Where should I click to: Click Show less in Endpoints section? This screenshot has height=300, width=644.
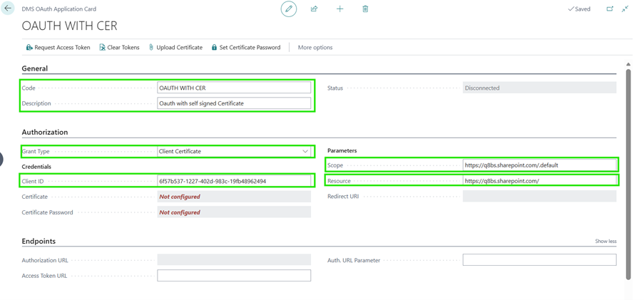pos(605,242)
